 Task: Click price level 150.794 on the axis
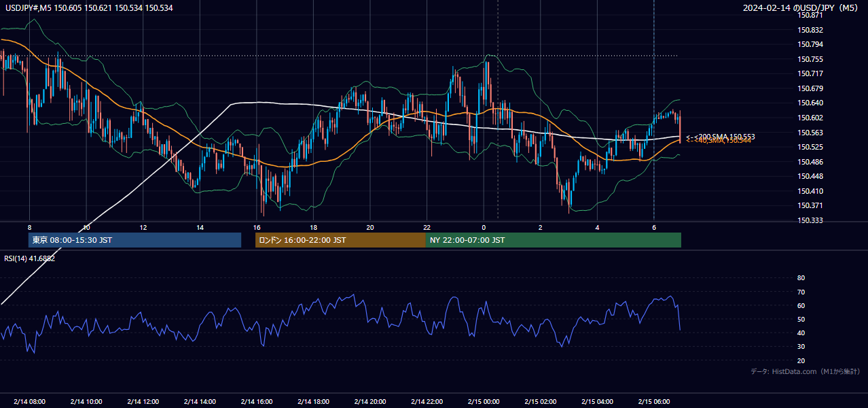(810, 44)
